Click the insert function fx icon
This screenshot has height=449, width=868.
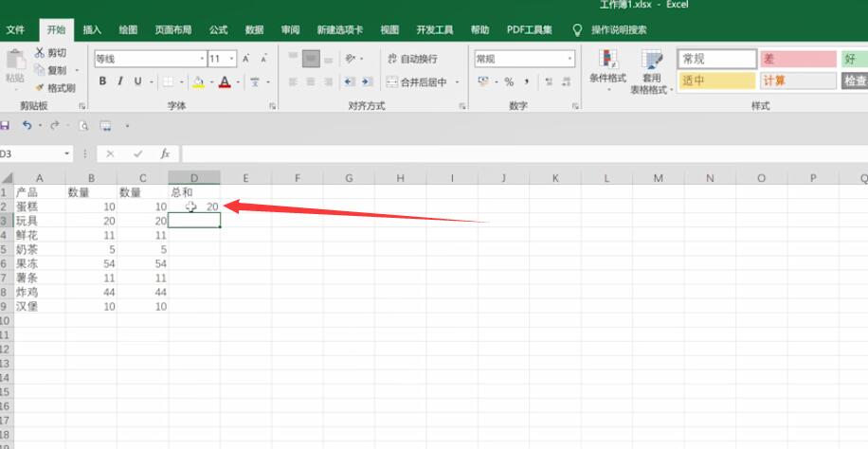(x=165, y=153)
